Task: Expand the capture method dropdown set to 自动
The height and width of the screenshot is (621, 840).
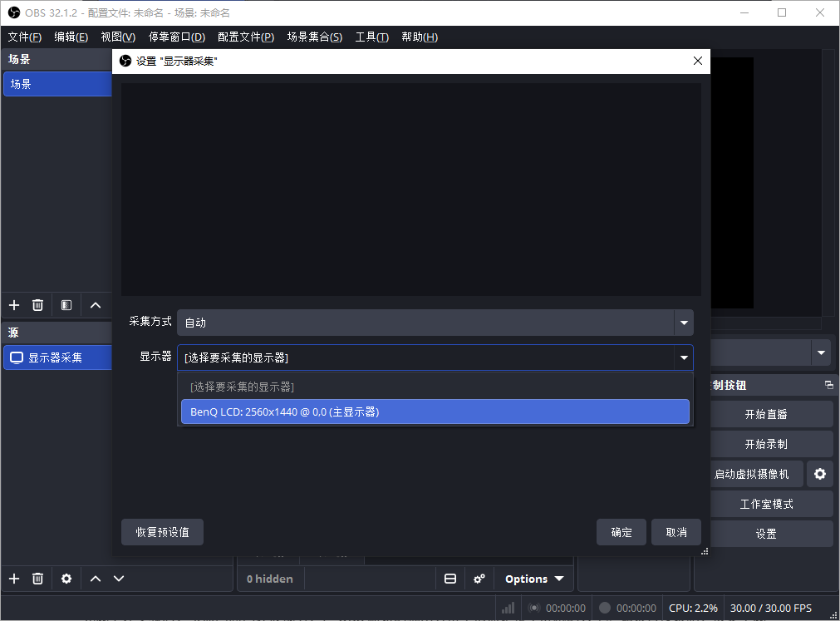Action: coord(684,323)
